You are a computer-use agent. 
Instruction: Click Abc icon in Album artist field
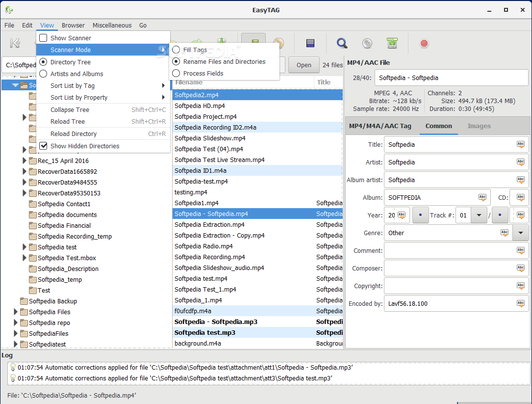(520, 180)
